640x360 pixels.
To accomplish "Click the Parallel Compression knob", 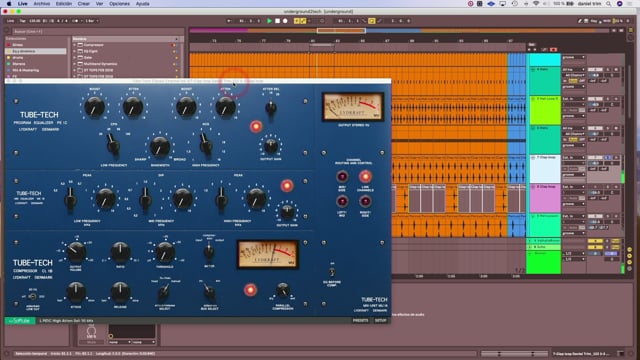I will point(282,290).
